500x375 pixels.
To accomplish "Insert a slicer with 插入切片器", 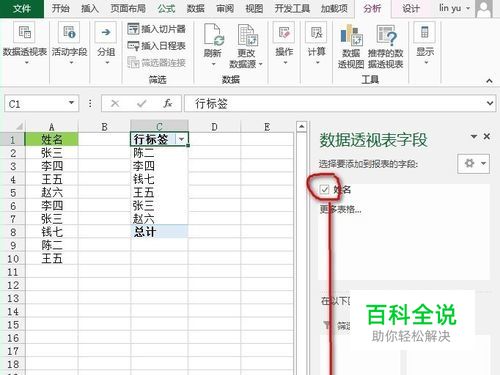I will (x=156, y=29).
